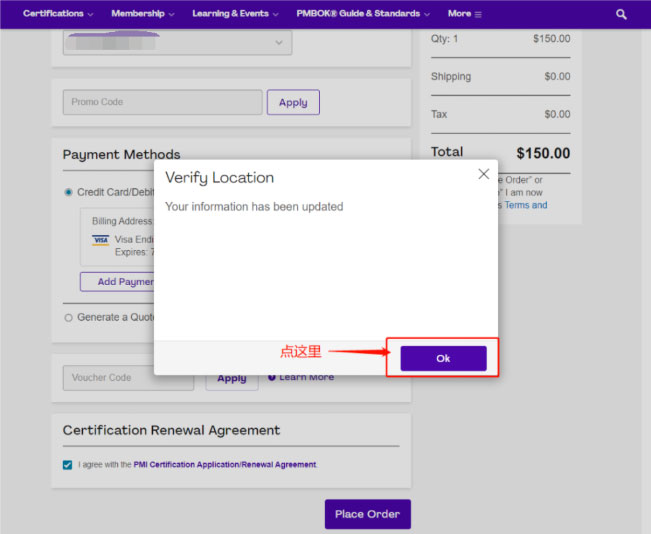The image size is (651, 534).
Task: Apply the promo code
Action: (293, 102)
